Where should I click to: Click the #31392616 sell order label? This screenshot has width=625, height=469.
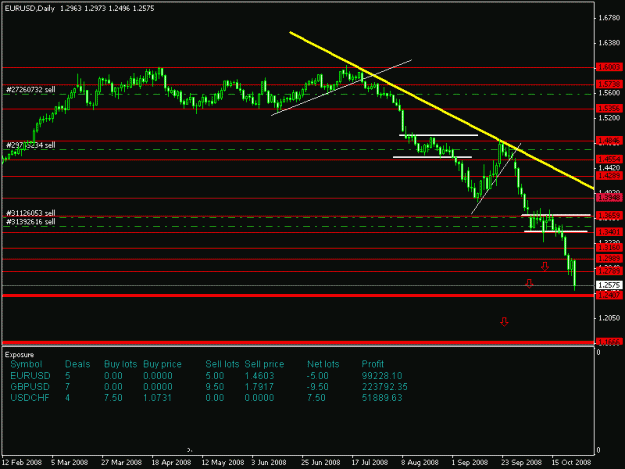point(31,222)
